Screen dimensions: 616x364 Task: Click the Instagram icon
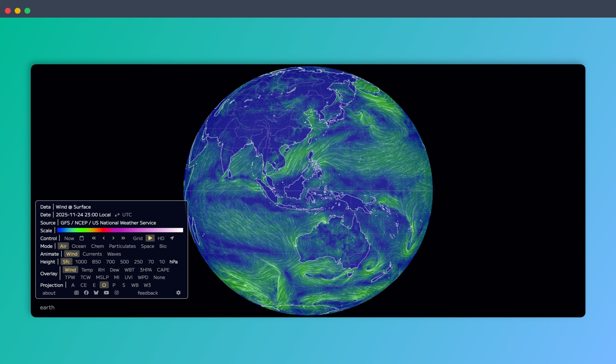click(117, 293)
